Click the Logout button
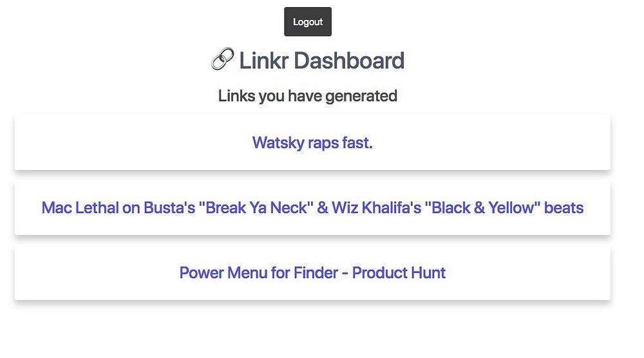 pyautogui.click(x=308, y=22)
